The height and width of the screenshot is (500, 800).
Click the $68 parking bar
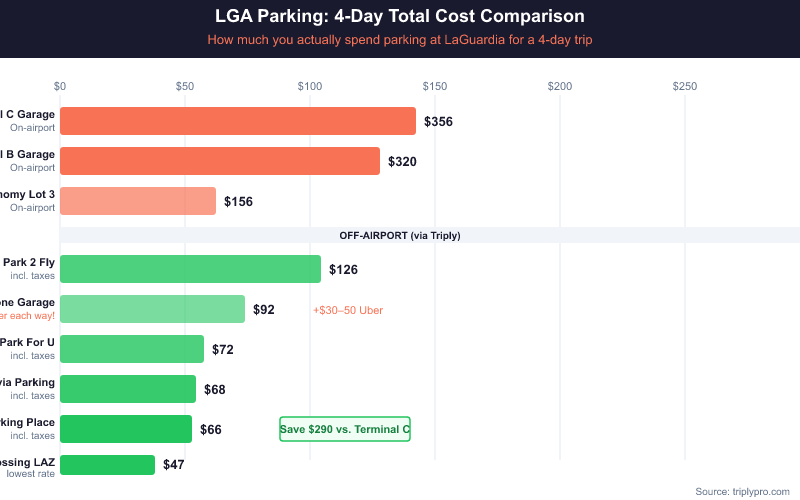point(128,389)
